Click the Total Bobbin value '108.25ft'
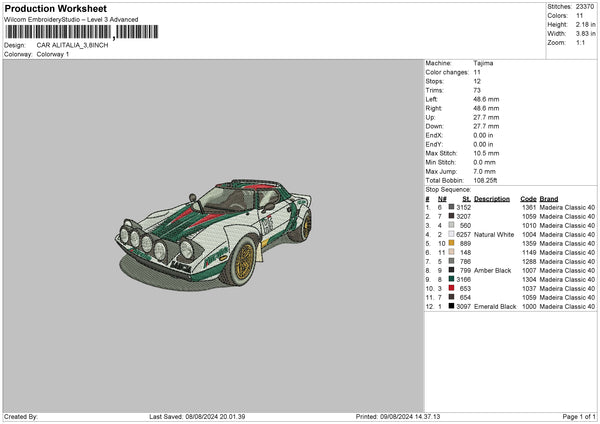Screen dimensions: 600x424 [485, 180]
